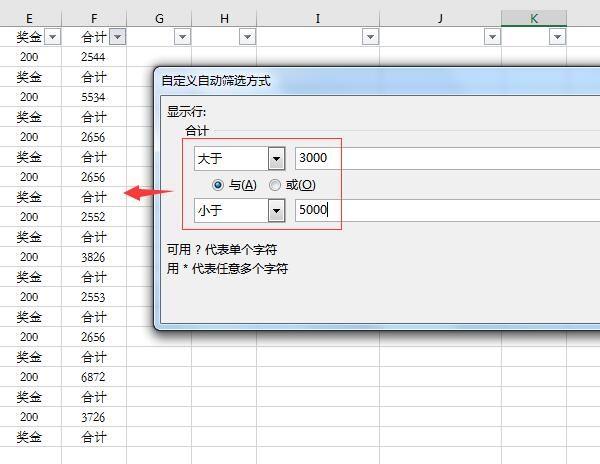Screen dimensions: 600x464
Task: Open filter dropdown in column K header
Action: click(x=558, y=37)
